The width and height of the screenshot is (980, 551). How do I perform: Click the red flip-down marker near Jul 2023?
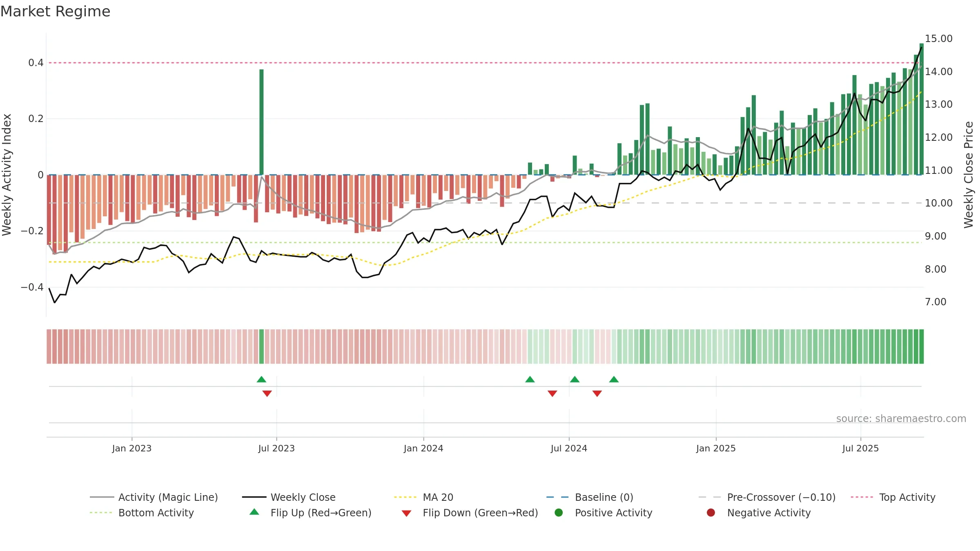pos(267,393)
